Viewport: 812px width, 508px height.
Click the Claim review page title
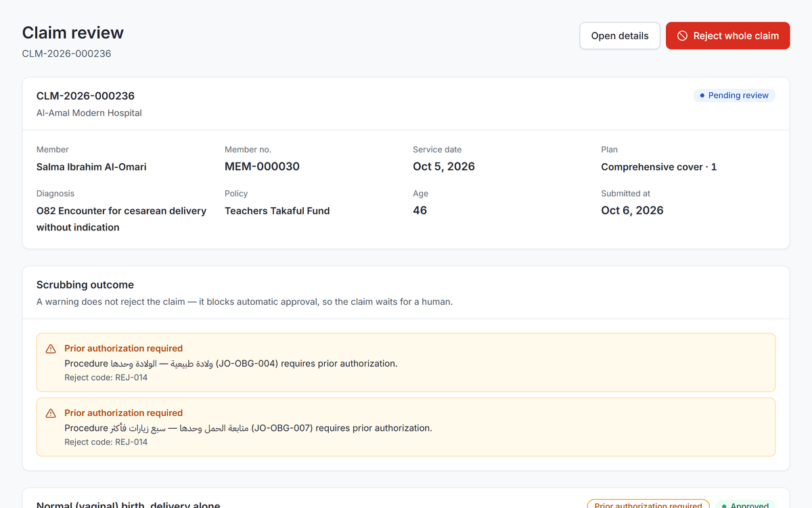click(x=73, y=33)
